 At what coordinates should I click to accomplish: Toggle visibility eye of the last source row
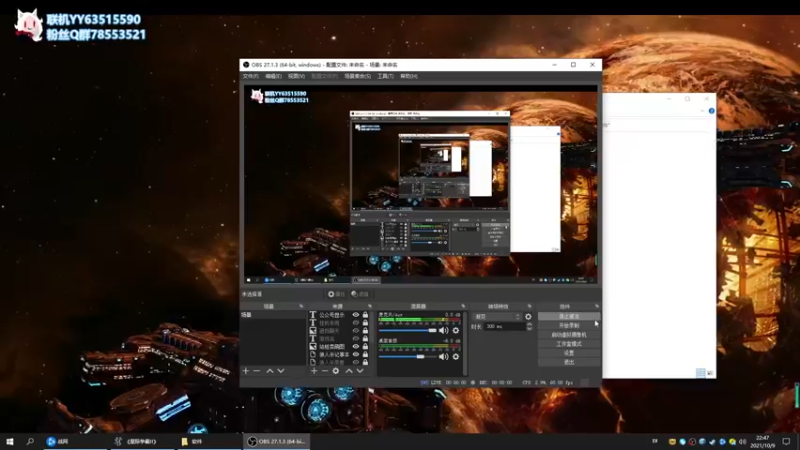pos(356,362)
